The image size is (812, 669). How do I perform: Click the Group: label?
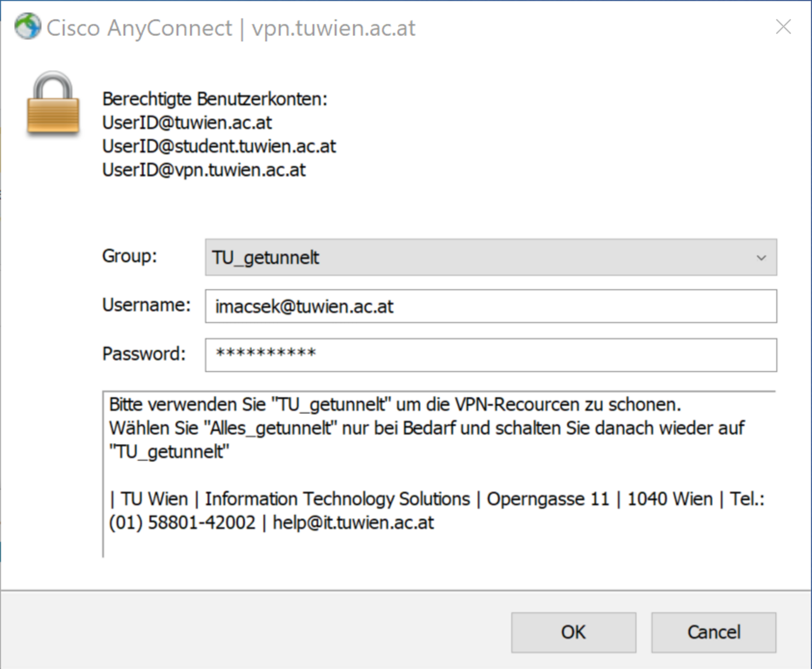point(129,256)
